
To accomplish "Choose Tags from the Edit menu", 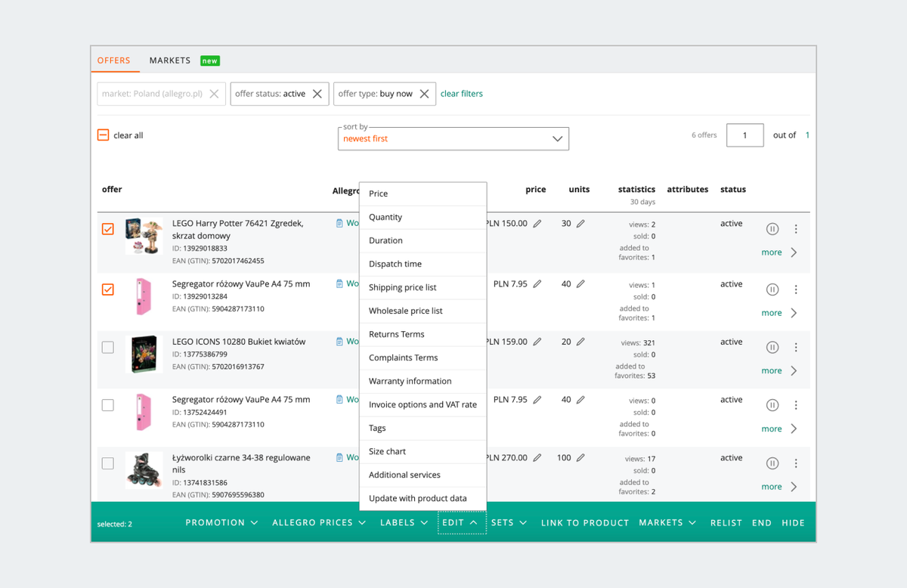I will (423, 429).
